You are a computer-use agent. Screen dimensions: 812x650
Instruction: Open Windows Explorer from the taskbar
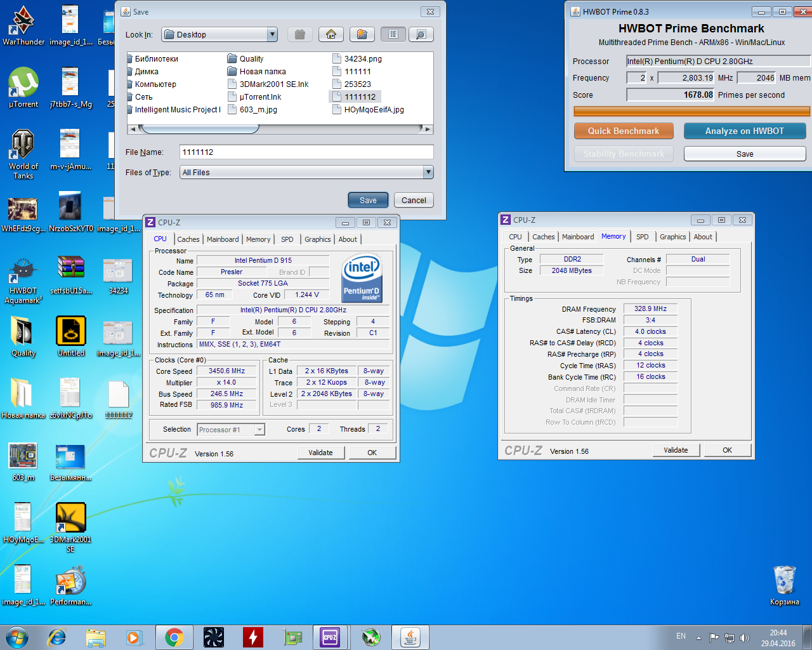96,637
